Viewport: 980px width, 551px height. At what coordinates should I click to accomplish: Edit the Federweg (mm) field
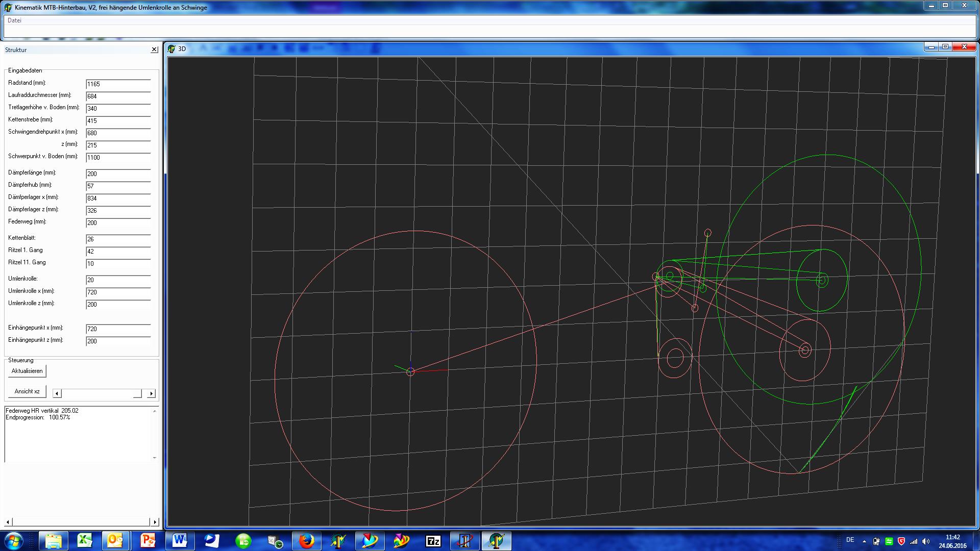tap(118, 223)
